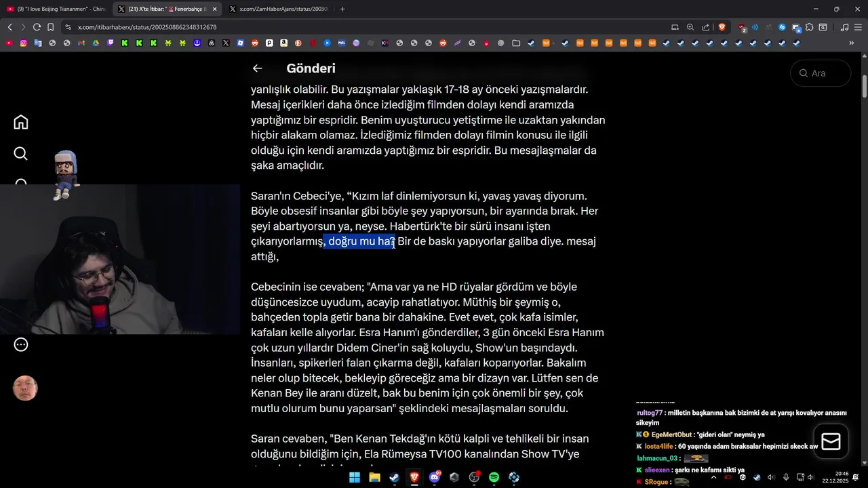The image size is (868, 488).
Task: Bookmark this page from the toolbar
Action: (x=50, y=27)
